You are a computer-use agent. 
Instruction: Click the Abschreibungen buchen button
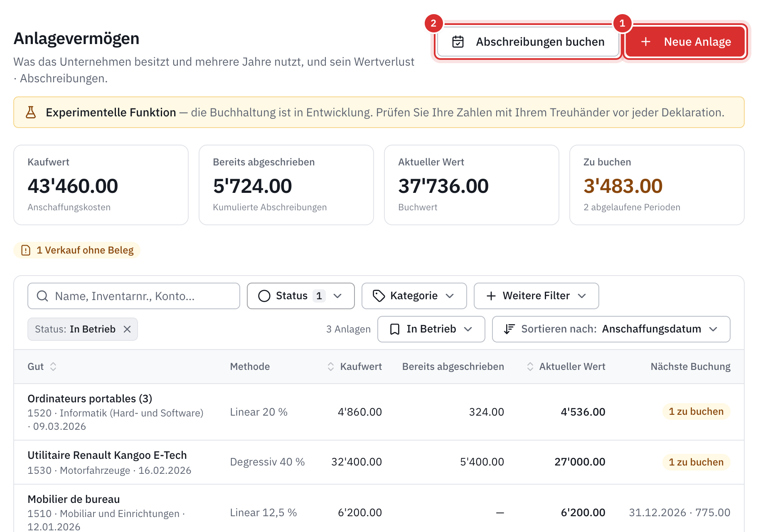click(528, 42)
